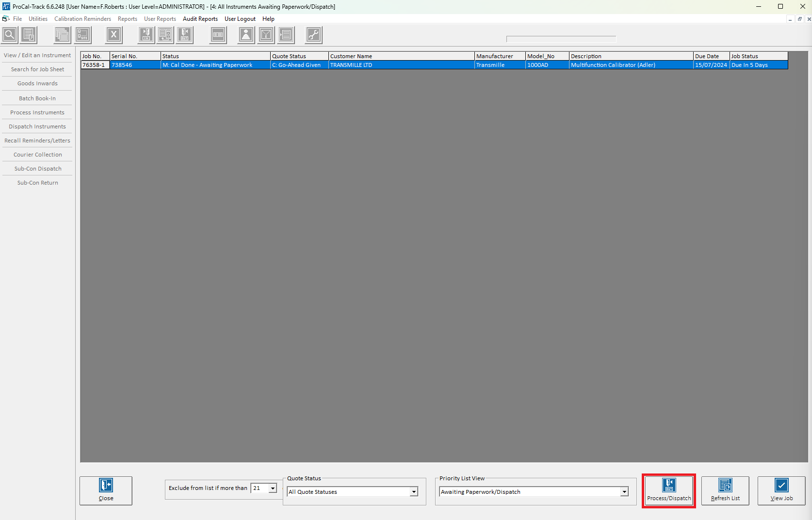Click the Quote Status column header
This screenshot has height=520, width=812.
(299, 56)
